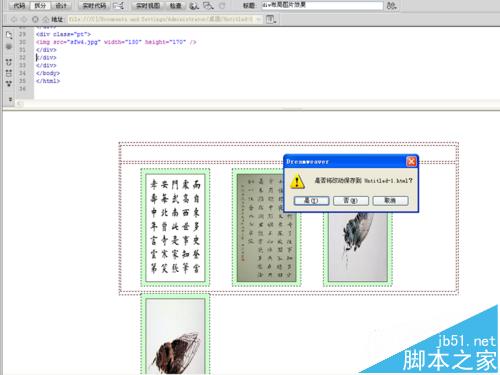This screenshot has height=375, width=500.
Task: Click line number 36 in gutter
Action: click(22, 89)
